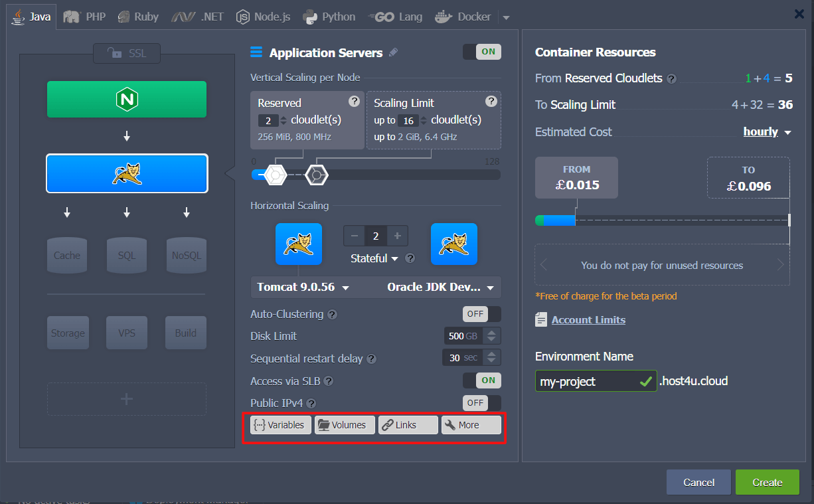The height and width of the screenshot is (504, 814).
Task: Click the Create button
Action: pos(767,482)
